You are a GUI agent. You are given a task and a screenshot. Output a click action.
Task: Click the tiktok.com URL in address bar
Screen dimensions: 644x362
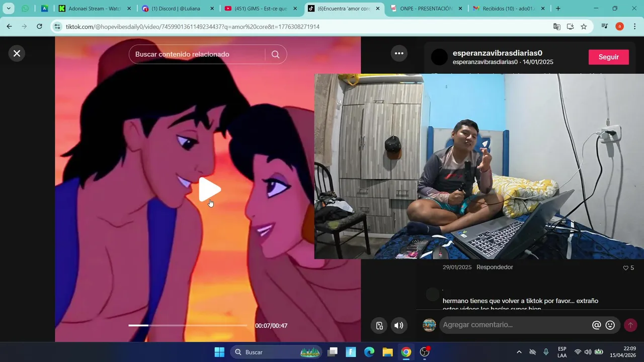[192, 27]
